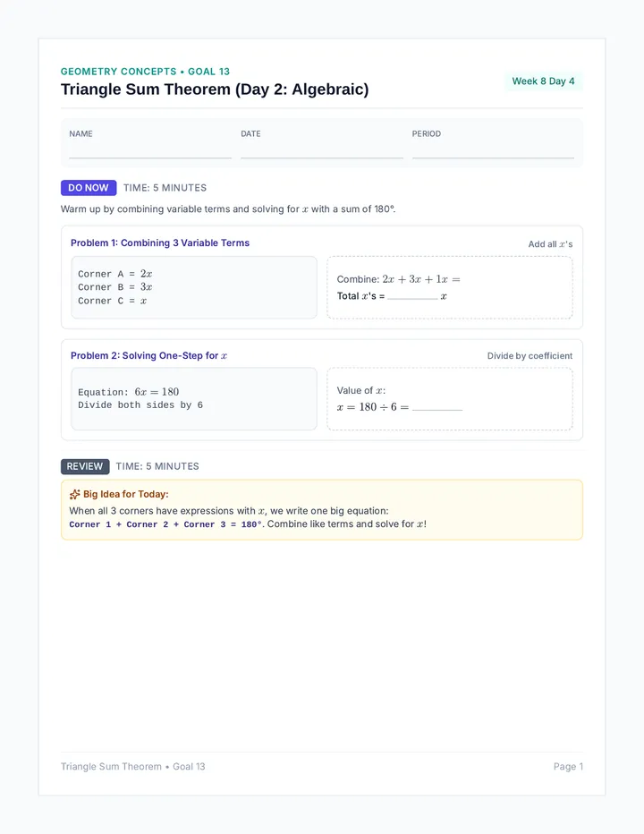Click the Geometry Concepts Goal 13 label

(145, 72)
